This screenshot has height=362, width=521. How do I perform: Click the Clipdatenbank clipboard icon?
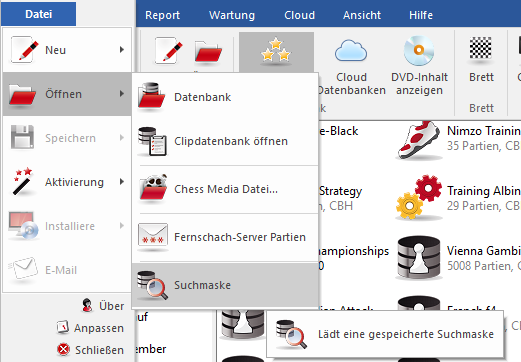click(x=152, y=141)
